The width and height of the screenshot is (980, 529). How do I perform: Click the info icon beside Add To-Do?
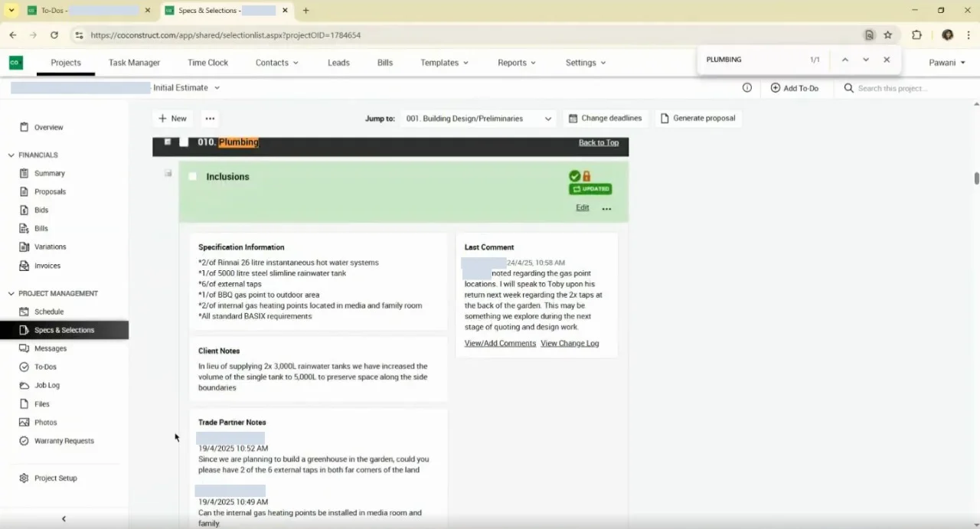tap(747, 88)
